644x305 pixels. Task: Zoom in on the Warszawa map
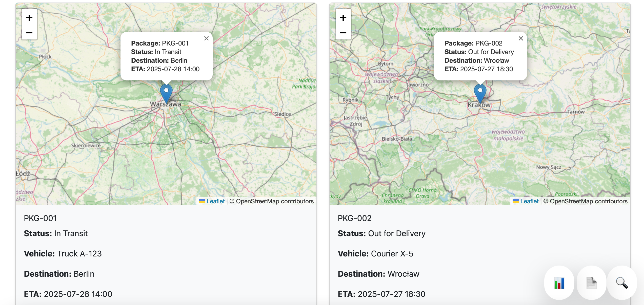(29, 17)
